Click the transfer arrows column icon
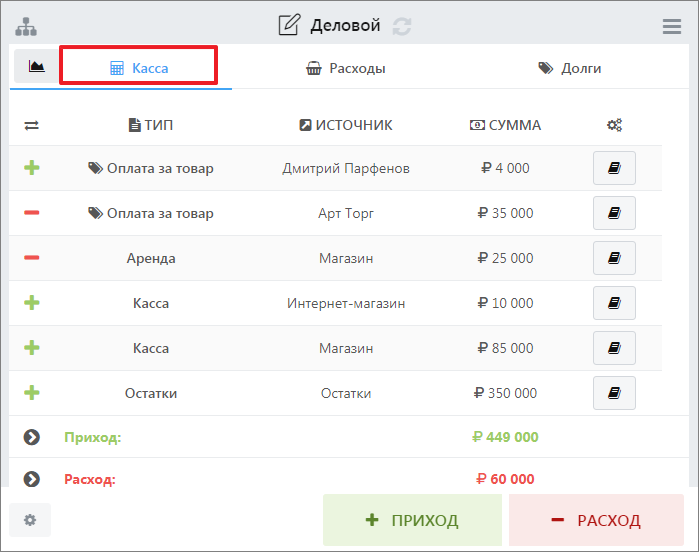The image size is (699, 552). click(x=31, y=125)
